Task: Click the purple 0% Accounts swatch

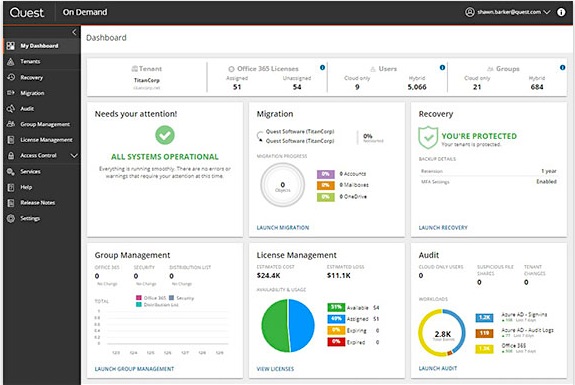Action: [x=326, y=174]
